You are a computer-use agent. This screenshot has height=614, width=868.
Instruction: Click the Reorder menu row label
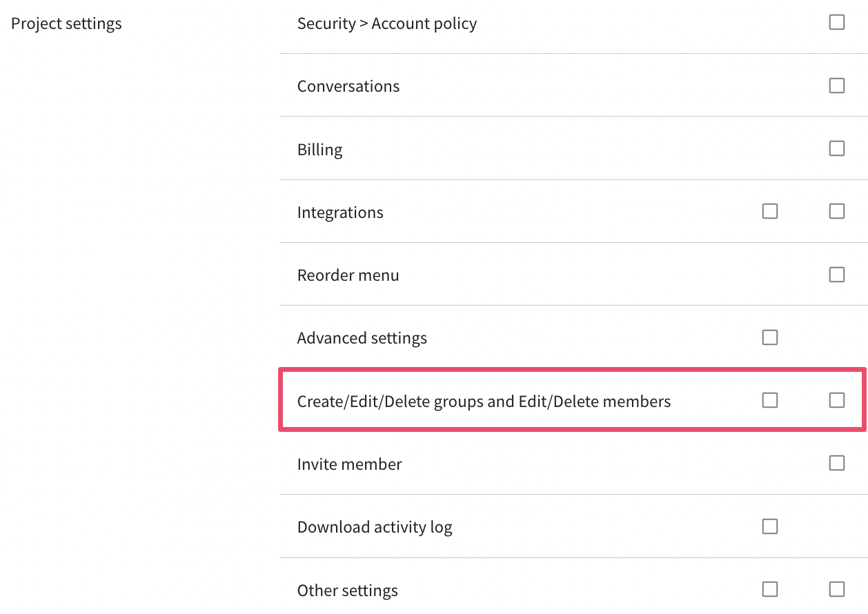tap(348, 275)
